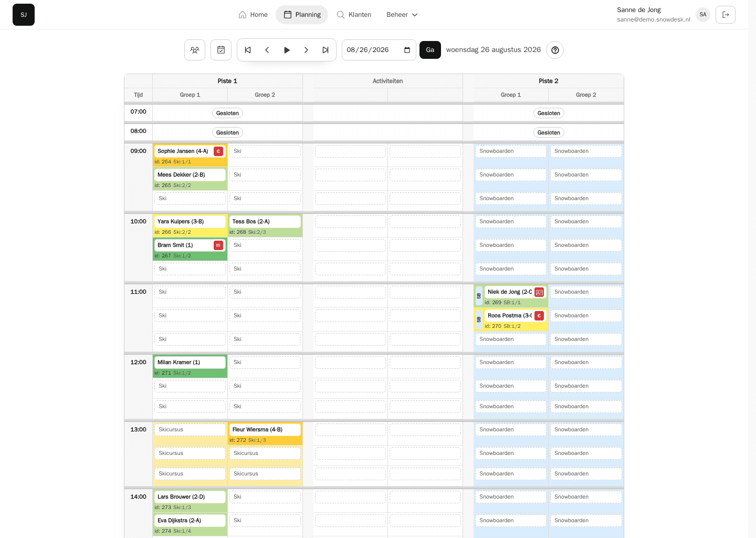Click the ID card badge on Niek de Jong
This screenshot has width=756, height=538.
coord(539,292)
